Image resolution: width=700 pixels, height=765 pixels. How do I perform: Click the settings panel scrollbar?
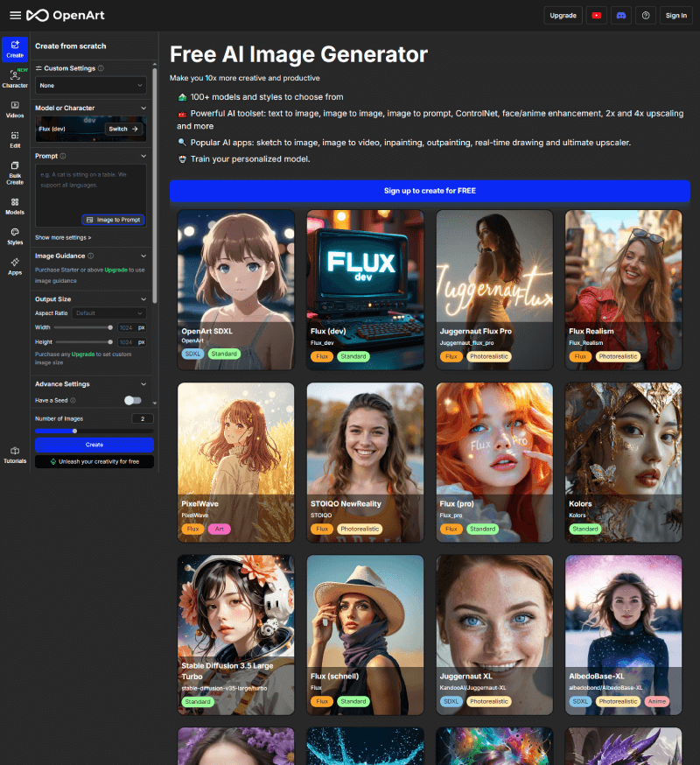tap(155, 186)
